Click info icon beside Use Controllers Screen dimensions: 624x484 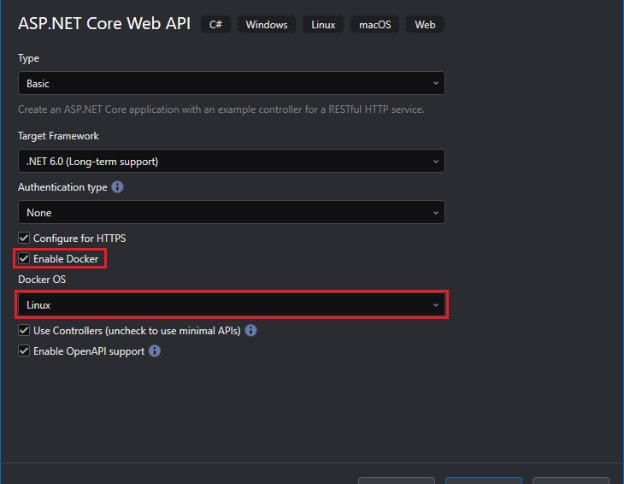[251, 330]
